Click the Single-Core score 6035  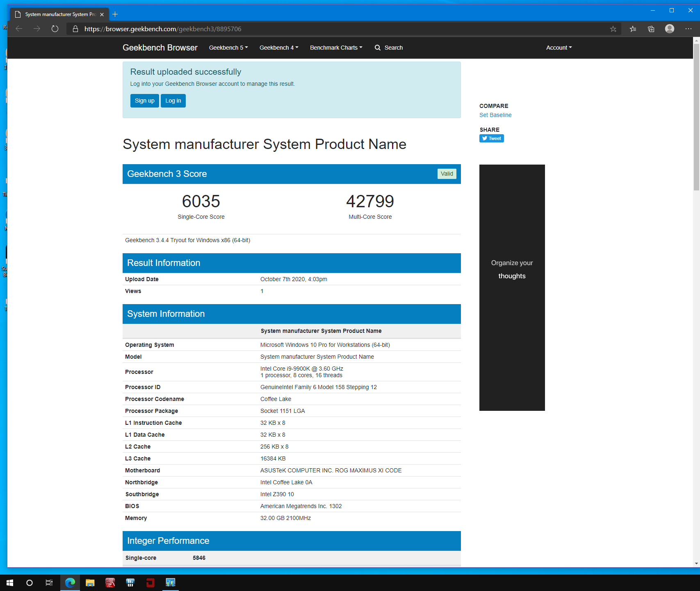click(x=201, y=201)
